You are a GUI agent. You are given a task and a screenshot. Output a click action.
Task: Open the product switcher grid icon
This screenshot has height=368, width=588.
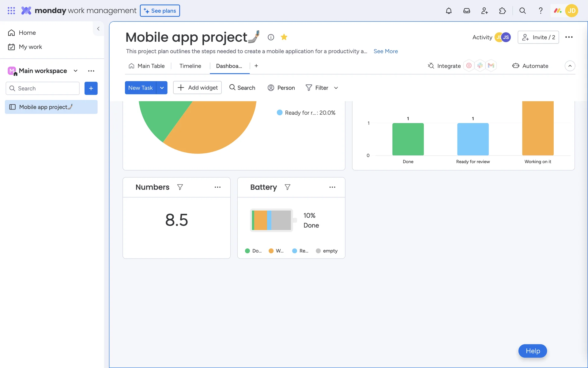[x=11, y=11]
